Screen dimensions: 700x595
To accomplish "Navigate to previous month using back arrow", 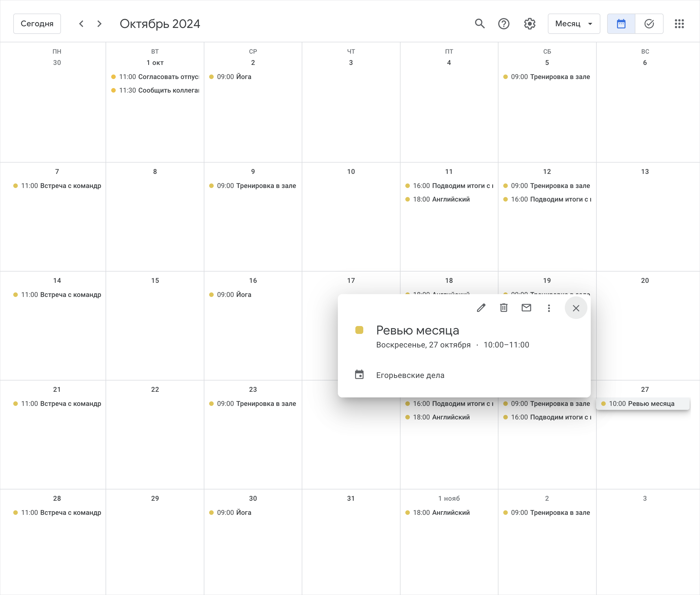I will [81, 24].
